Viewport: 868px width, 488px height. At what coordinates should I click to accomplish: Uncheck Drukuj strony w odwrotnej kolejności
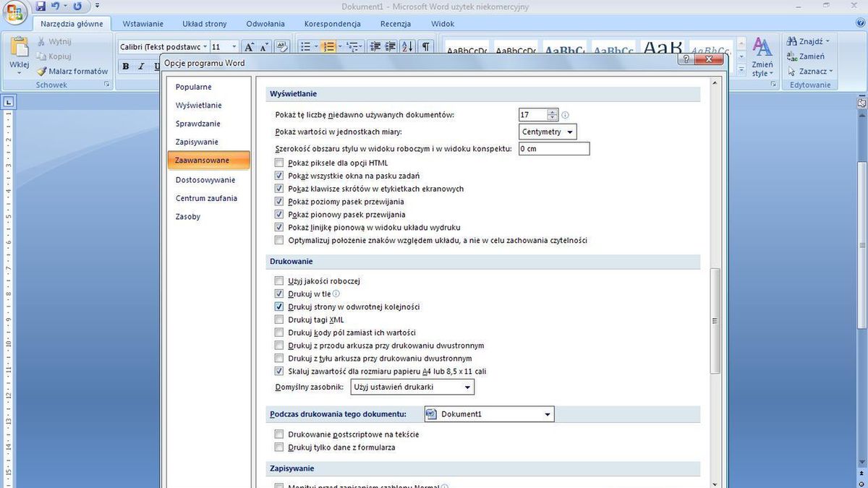(x=279, y=307)
